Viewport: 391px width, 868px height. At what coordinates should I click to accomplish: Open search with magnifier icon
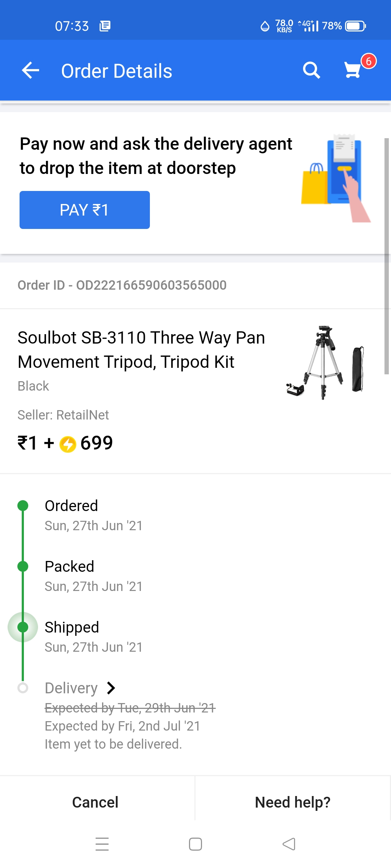point(311,70)
